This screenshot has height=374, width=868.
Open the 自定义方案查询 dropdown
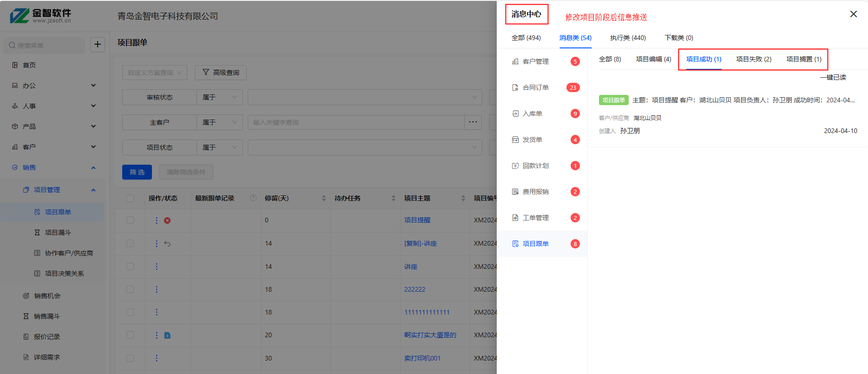click(155, 73)
